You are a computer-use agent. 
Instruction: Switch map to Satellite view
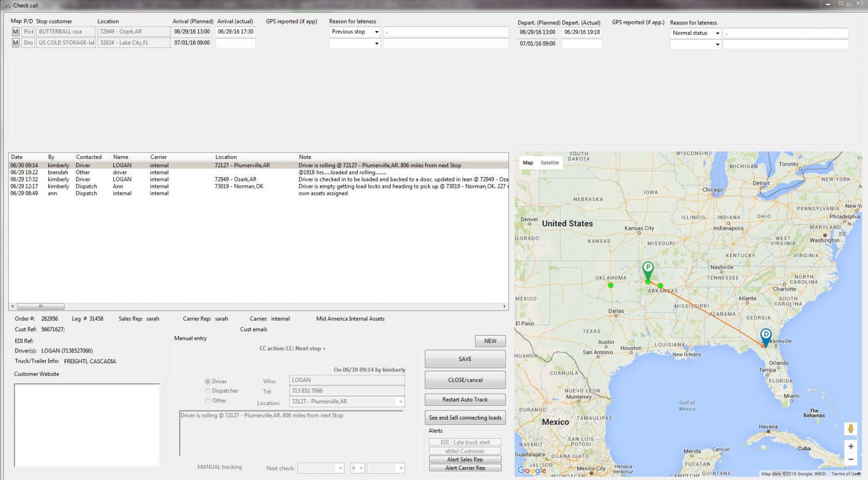[550, 163]
